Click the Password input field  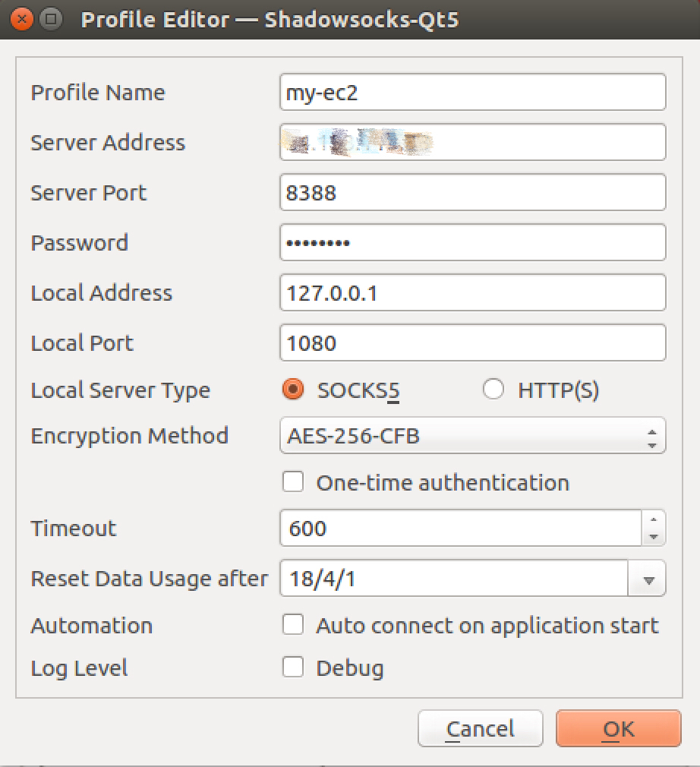point(472,242)
